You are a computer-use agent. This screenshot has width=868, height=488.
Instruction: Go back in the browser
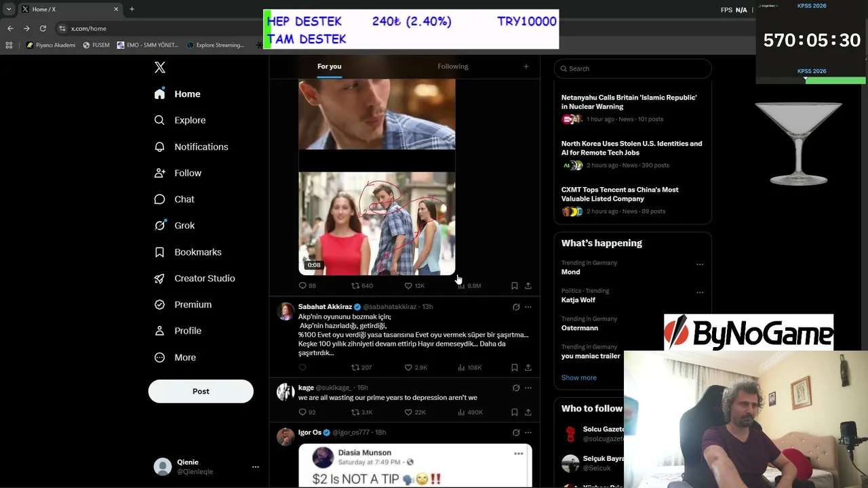pos(10,28)
